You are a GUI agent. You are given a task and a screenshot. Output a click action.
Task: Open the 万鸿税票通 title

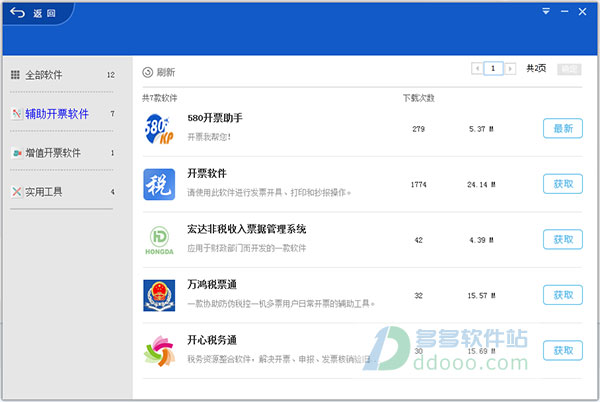(212, 285)
